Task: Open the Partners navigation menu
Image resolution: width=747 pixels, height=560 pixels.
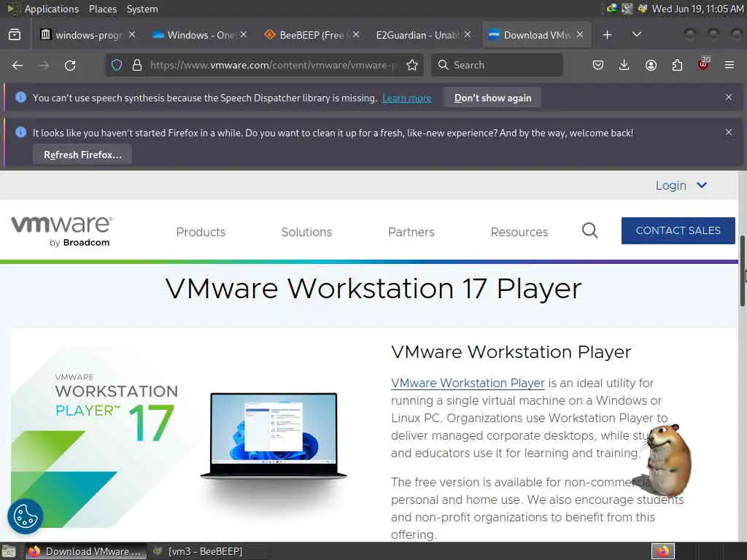Action: 411,232
